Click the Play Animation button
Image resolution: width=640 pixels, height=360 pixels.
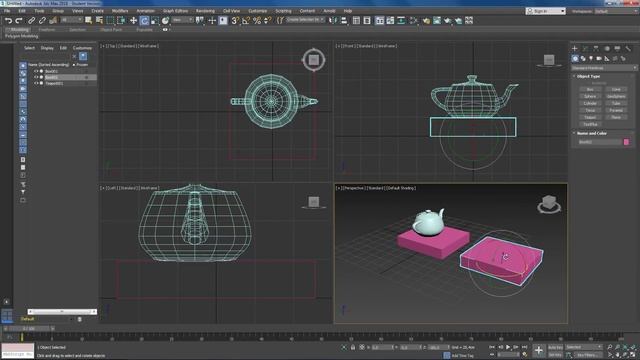point(508,347)
